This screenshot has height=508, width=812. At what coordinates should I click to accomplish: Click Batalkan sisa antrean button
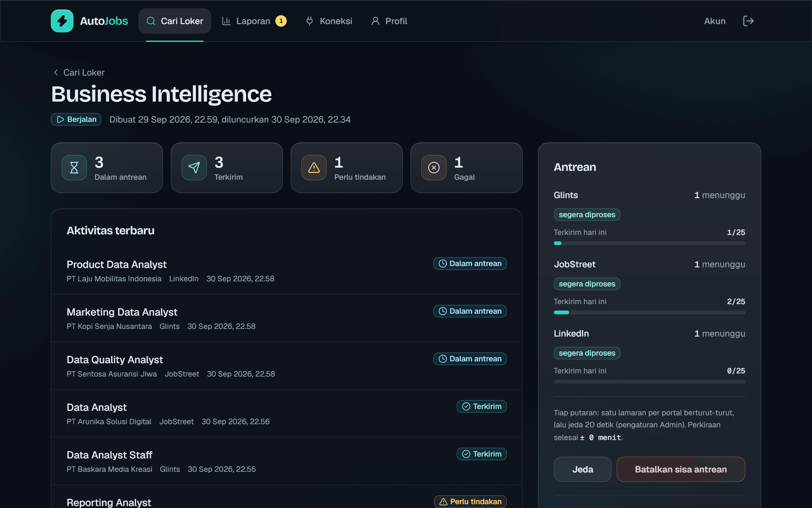[681, 469]
